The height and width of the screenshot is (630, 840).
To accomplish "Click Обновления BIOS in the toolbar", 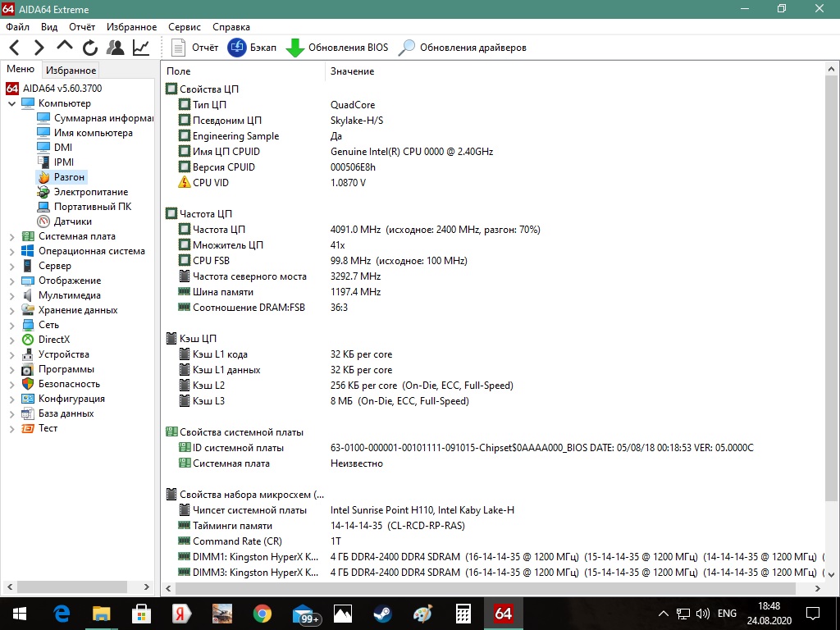I will click(337, 48).
